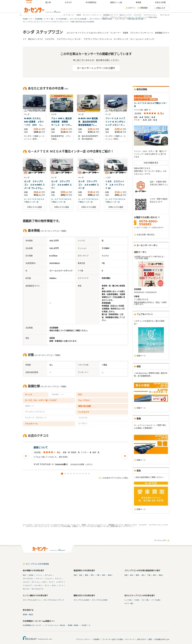Click the カーセンサー logo in the footer
This screenshot has height=644, width=192.
tap(40, 549)
